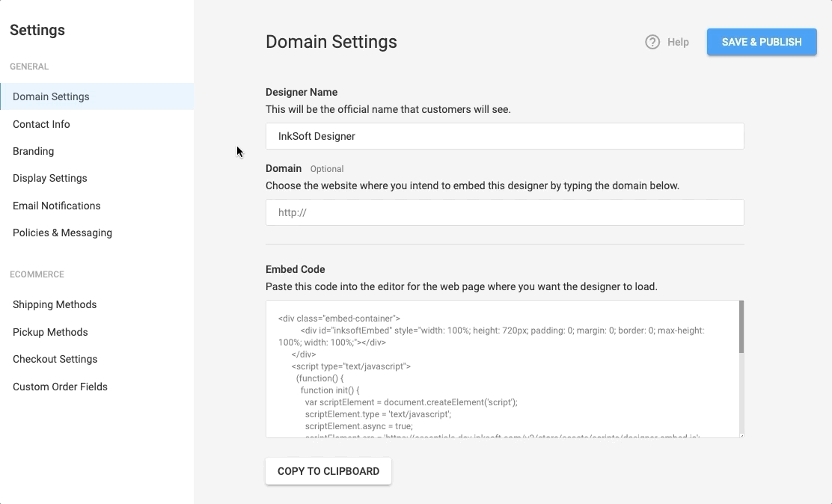Select Shipping Methods under Ecommerce
Image resolution: width=832 pixels, height=504 pixels.
point(55,304)
